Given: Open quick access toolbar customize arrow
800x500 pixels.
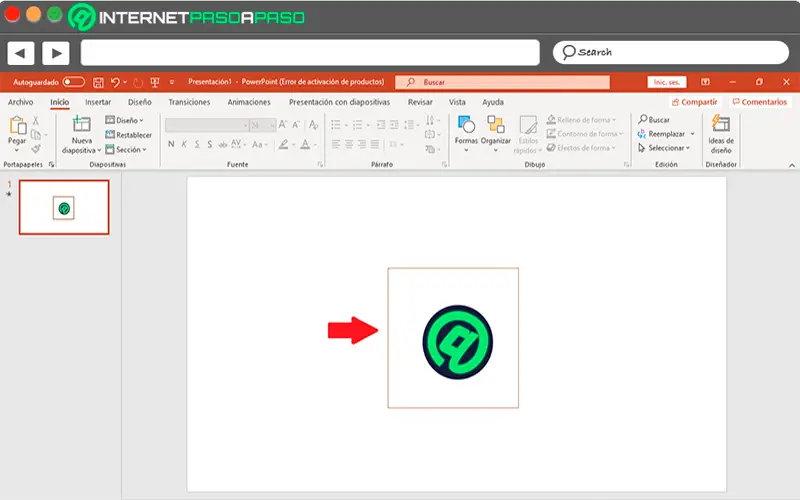Looking at the screenshot, I should (x=172, y=82).
